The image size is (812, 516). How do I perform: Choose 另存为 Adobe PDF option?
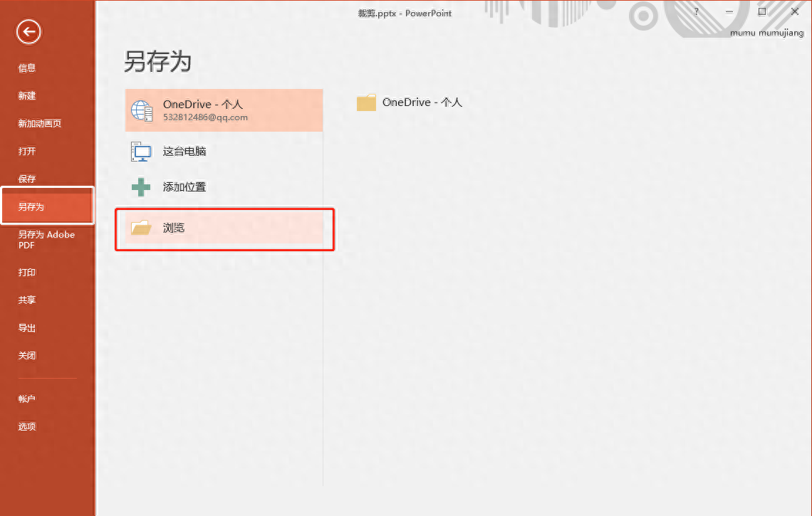click(46, 240)
